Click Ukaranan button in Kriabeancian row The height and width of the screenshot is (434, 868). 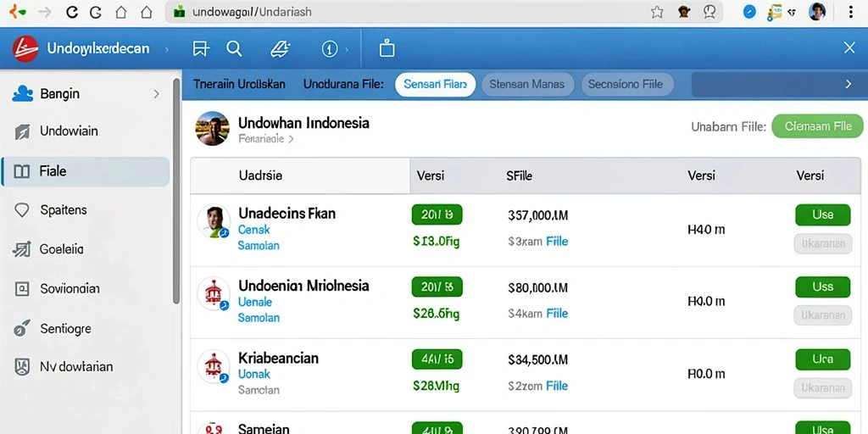[x=822, y=388]
